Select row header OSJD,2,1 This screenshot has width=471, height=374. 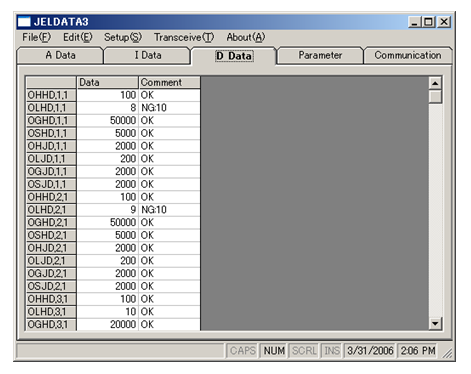coord(51,286)
